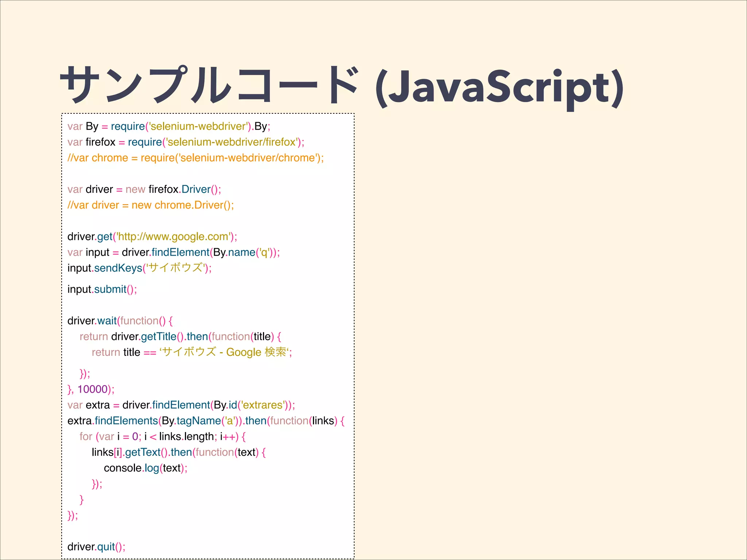The width and height of the screenshot is (747, 560).
Task: Click the driver.quit(); line
Action: click(96, 547)
